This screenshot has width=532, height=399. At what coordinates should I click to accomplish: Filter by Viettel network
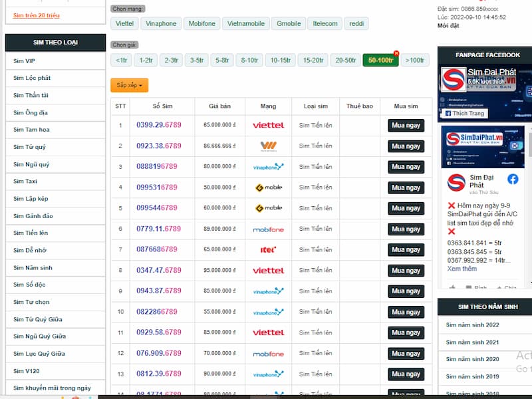click(124, 24)
